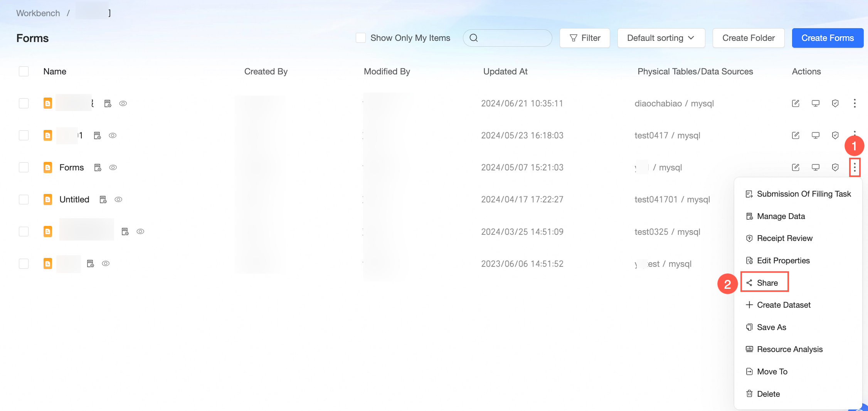Toggle eye icon in diaochabiao row
The width and height of the screenshot is (868, 411).
coord(123,103)
